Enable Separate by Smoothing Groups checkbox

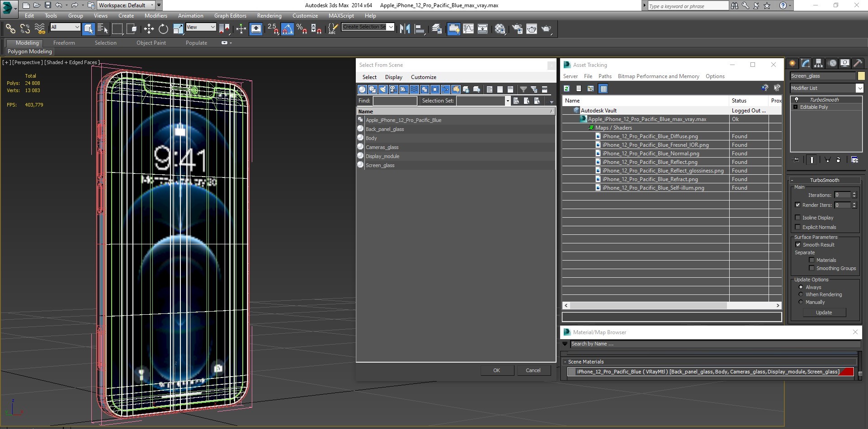point(811,268)
